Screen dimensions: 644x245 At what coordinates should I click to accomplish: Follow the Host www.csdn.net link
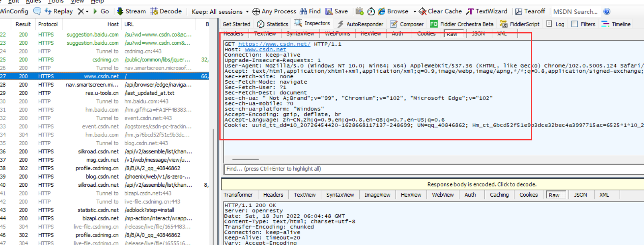[265, 50]
